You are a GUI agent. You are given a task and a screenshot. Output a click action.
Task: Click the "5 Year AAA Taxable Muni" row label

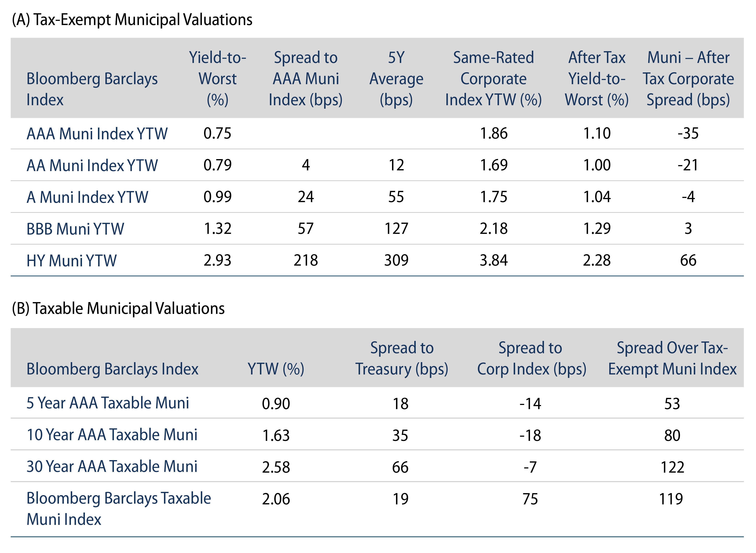(x=108, y=403)
